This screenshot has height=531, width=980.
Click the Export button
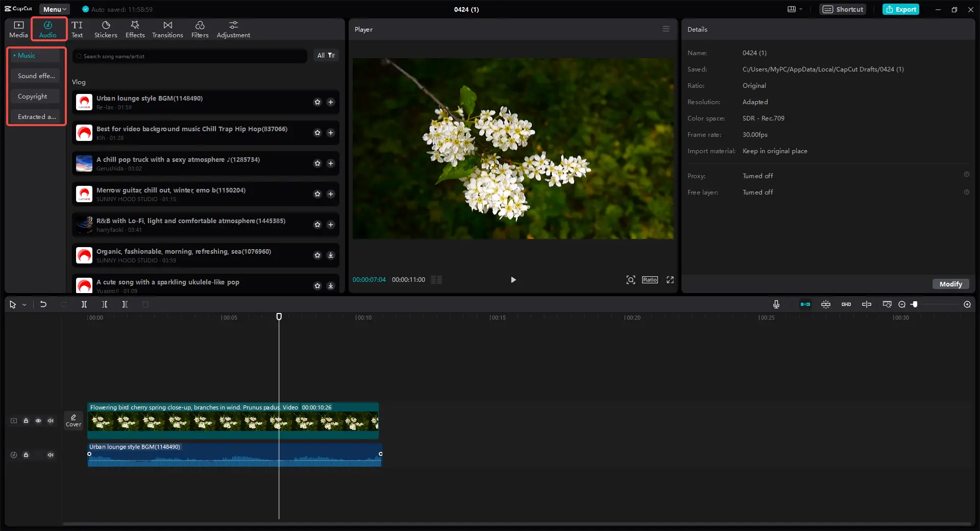coord(901,9)
